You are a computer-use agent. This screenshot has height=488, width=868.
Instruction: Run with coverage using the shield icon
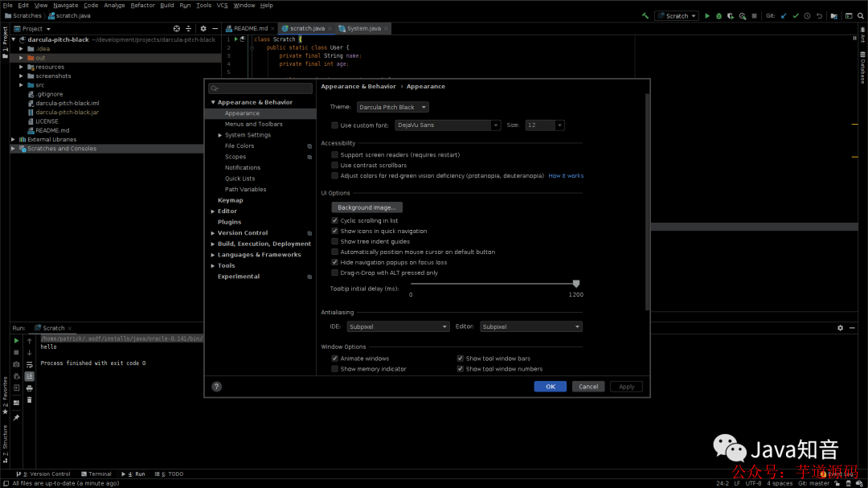[731, 16]
